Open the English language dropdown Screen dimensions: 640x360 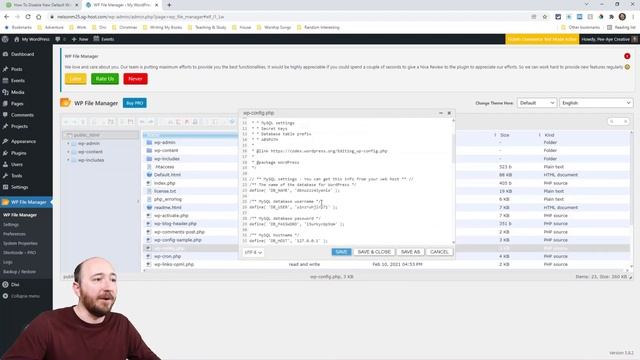[x=596, y=103]
